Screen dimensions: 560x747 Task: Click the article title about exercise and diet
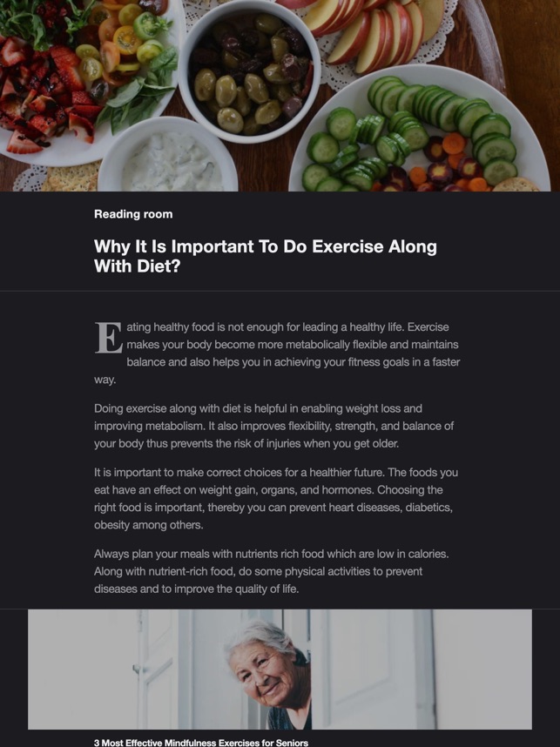point(265,256)
